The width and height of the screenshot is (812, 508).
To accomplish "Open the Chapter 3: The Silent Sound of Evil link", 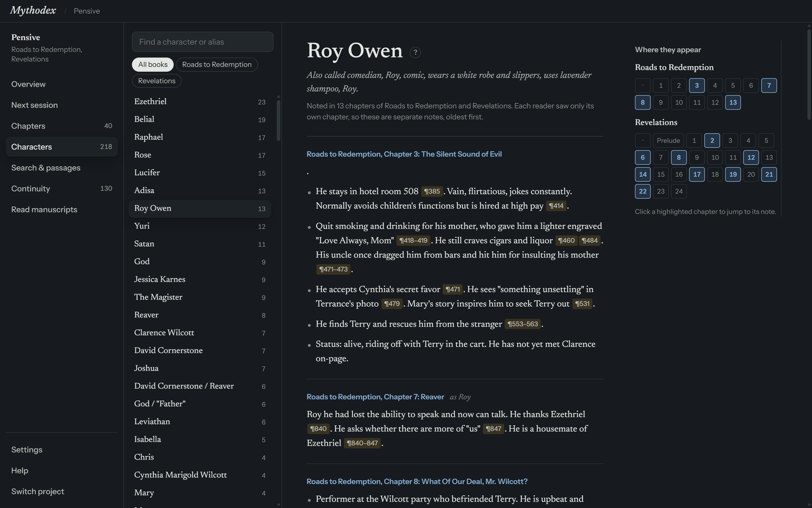I will pyautogui.click(x=404, y=154).
